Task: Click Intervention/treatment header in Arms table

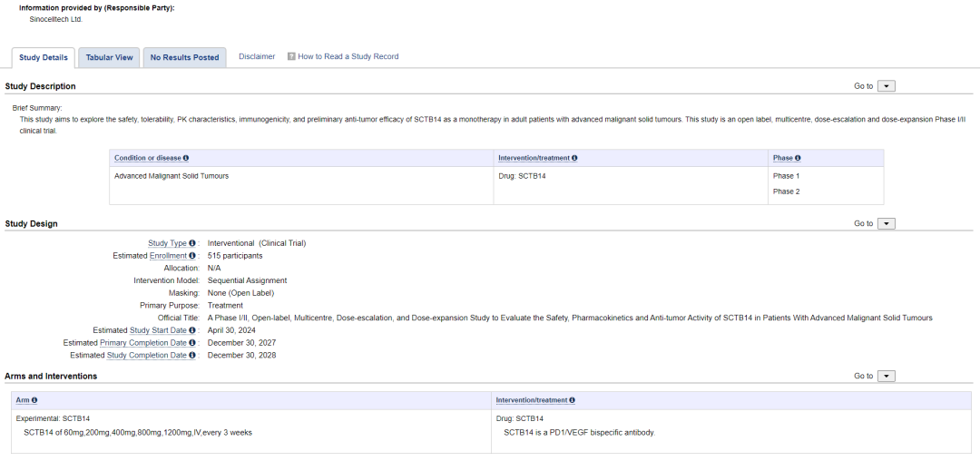Action: point(531,400)
